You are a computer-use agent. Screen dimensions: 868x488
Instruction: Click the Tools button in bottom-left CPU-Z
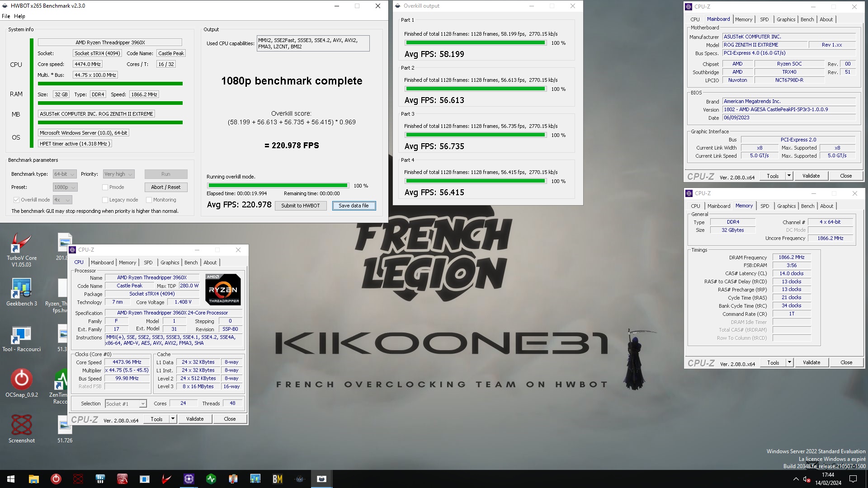pos(156,419)
